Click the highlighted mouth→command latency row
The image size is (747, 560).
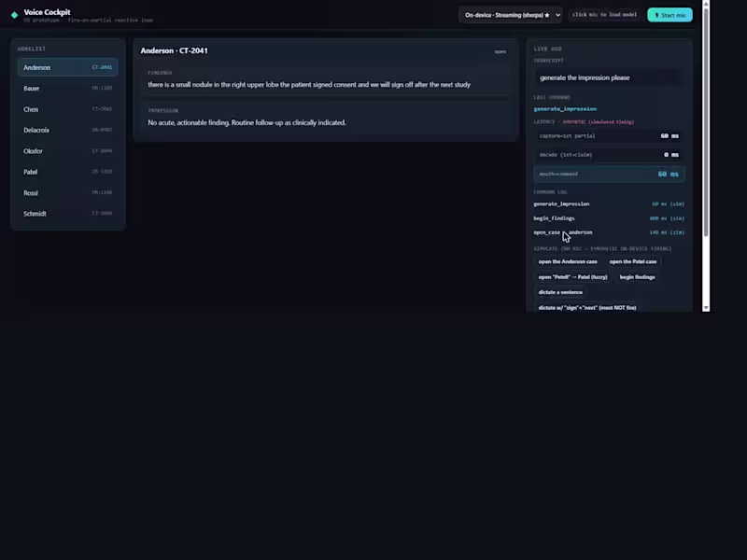609,174
